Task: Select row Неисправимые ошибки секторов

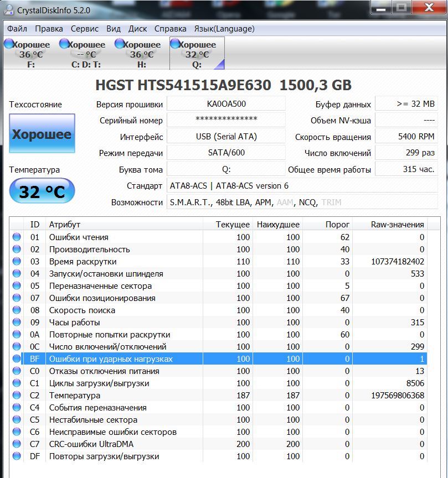Action: [219, 432]
